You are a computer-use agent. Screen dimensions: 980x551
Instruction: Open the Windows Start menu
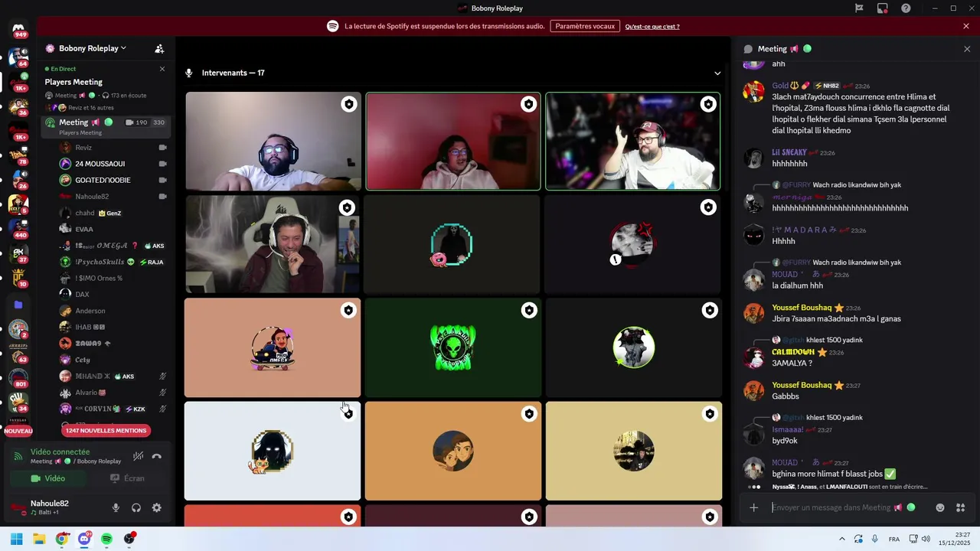[16, 539]
